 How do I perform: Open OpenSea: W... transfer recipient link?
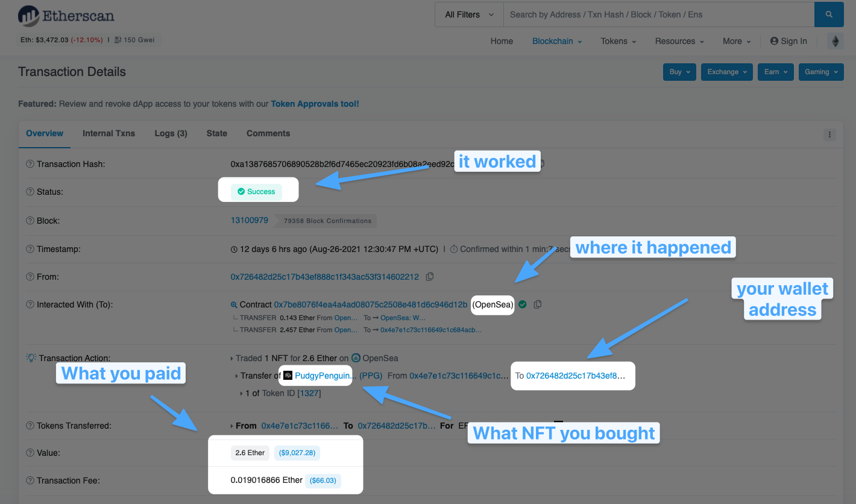point(403,318)
